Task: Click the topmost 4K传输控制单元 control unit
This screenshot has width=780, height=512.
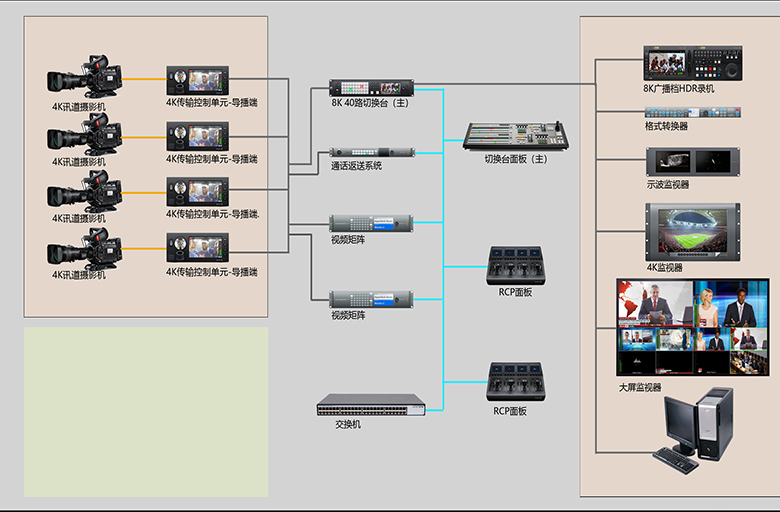Action: (197, 80)
